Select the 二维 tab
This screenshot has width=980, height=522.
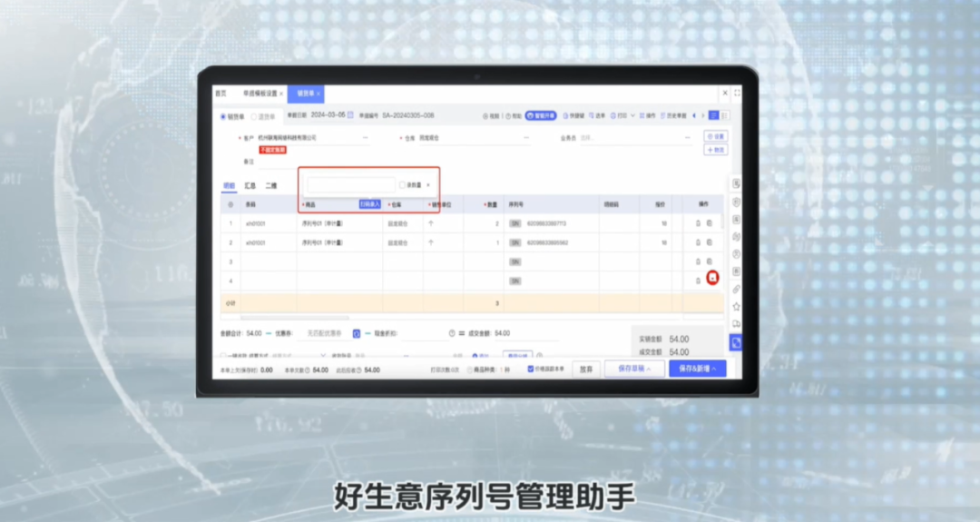[270, 186]
